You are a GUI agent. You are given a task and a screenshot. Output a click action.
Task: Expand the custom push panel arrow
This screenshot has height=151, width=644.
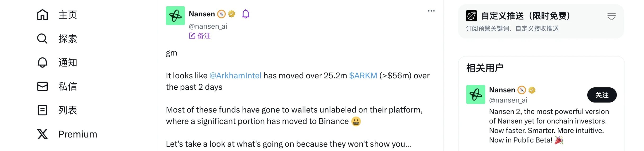pyautogui.click(x=611, y=17)
